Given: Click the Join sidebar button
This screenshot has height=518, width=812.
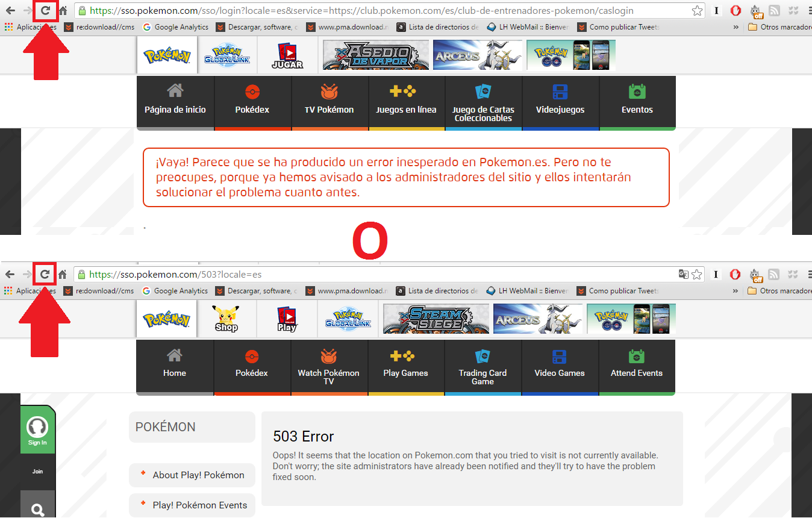Looking at the screenshot, I should (x=37, y=472).
